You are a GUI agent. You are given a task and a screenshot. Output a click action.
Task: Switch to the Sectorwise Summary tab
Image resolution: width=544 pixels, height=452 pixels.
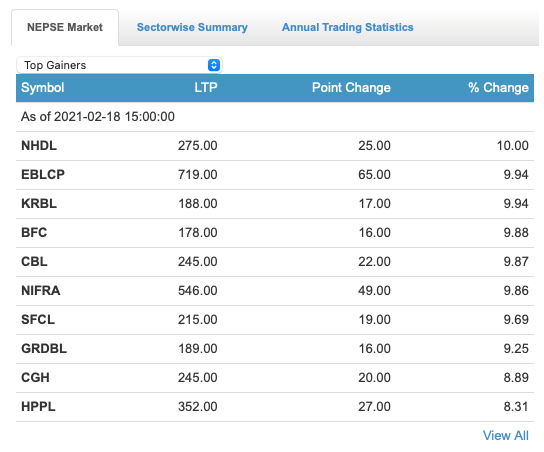(x=192, y=27)
